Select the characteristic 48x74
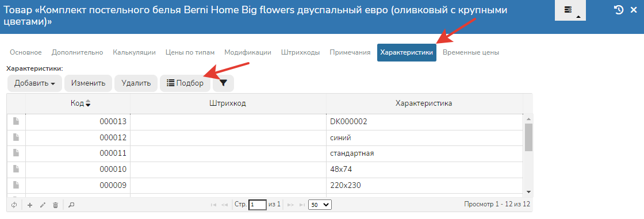 point(424,170)
